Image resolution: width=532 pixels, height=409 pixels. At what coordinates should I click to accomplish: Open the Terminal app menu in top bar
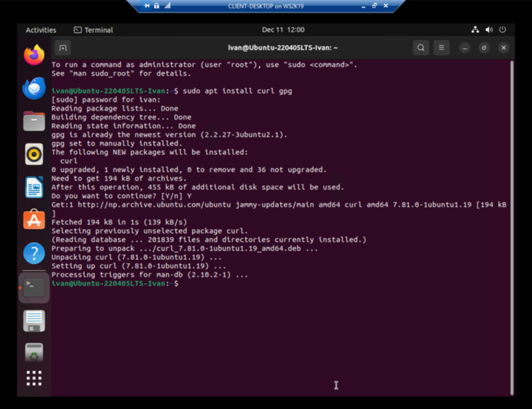[x=94, y=30]
